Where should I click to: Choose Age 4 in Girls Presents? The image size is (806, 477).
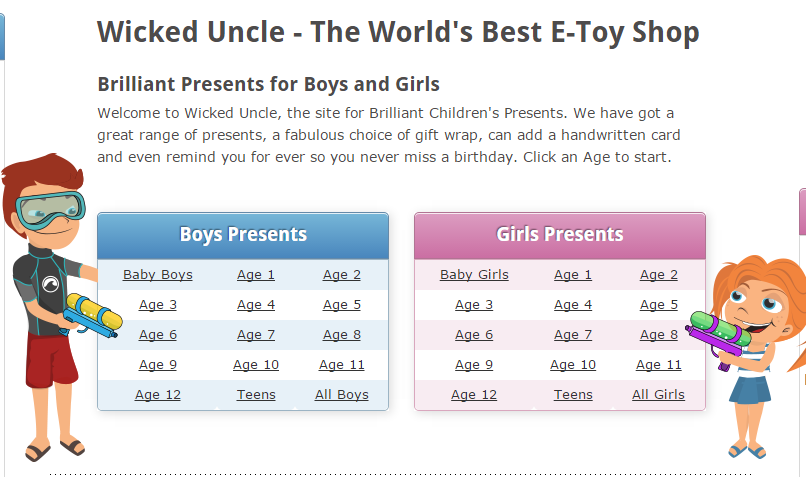pos(573,305)
